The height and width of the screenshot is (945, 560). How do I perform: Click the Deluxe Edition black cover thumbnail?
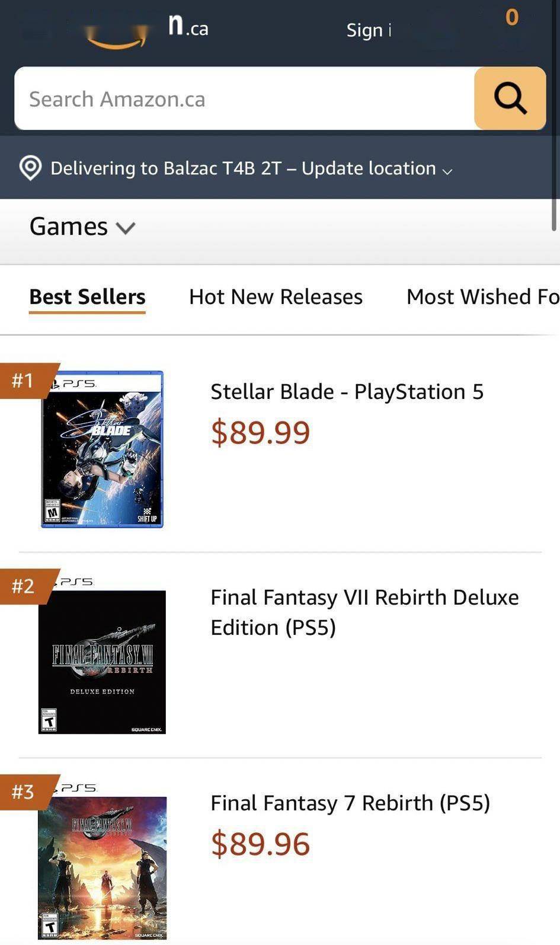(x=102, y=661)
